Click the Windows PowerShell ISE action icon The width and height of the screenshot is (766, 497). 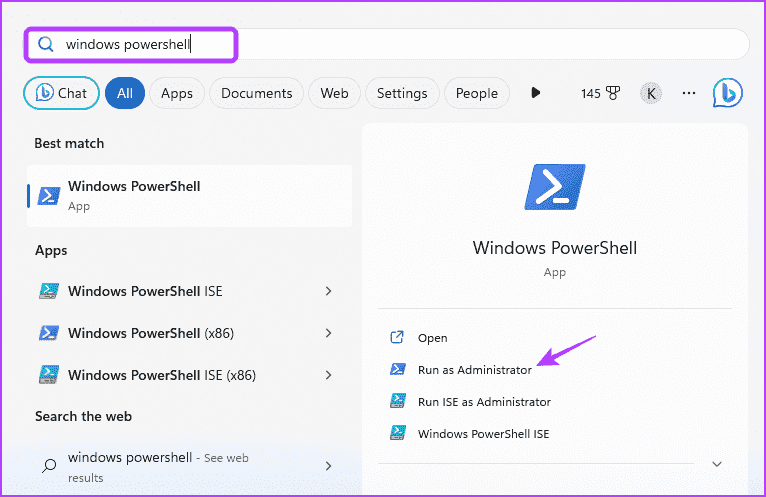(398, 432)
